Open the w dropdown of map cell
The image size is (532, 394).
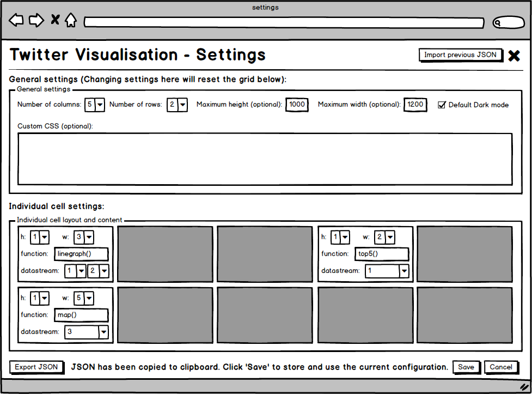coord(84,298)
